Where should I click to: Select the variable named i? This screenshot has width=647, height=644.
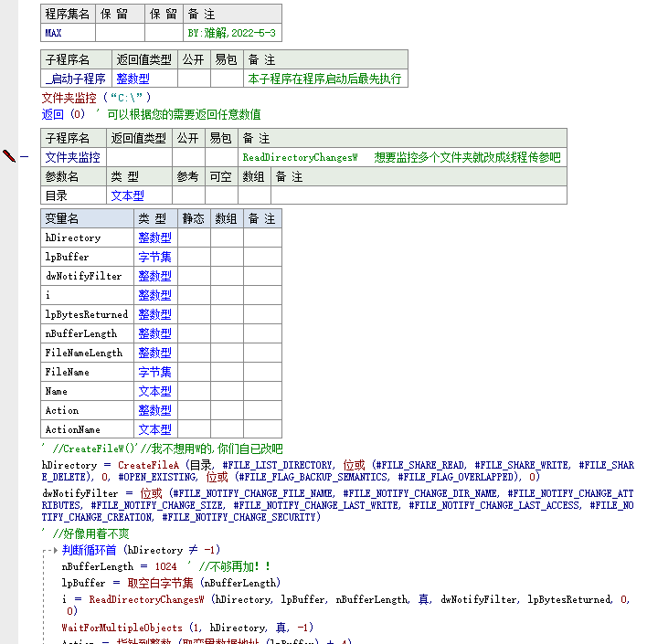[x=87, y=295]
